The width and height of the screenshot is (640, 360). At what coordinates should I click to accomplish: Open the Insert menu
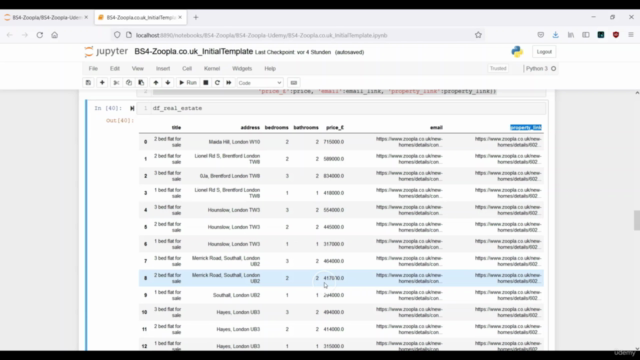[163, 69]
